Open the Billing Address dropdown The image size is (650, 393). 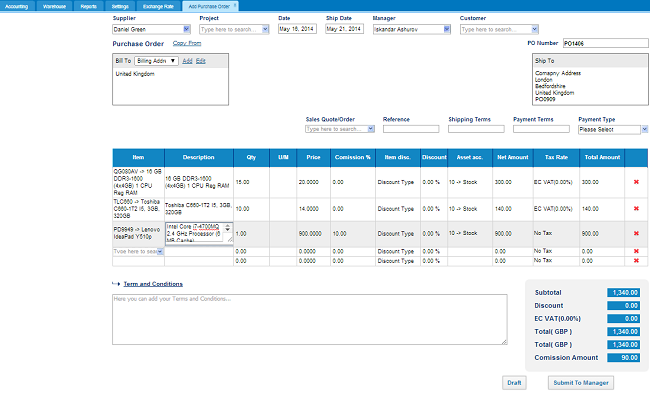156,61
